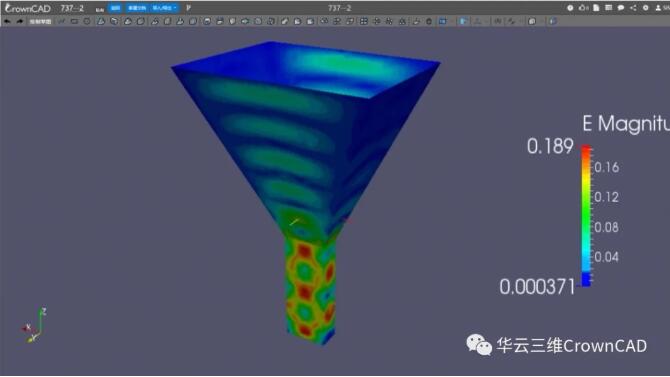Click the second blue tab in header

(x=136, y=8)
